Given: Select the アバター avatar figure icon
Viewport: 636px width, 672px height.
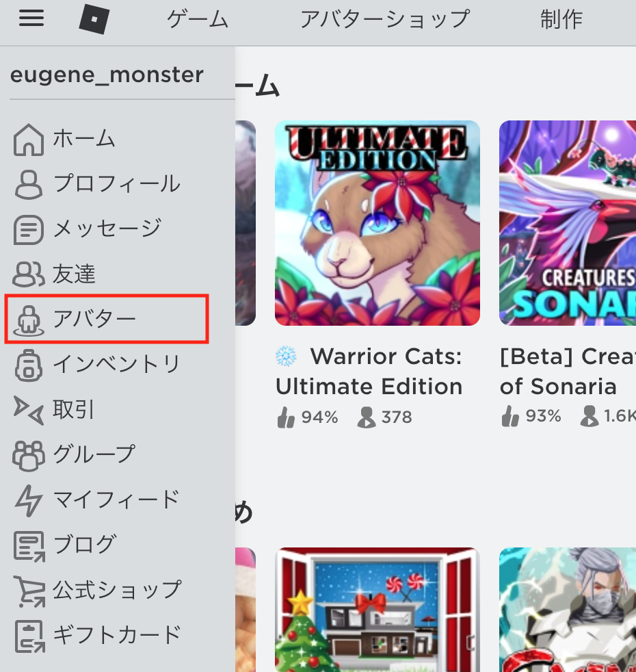Looking at the screenshot, I should coord(29,320).
